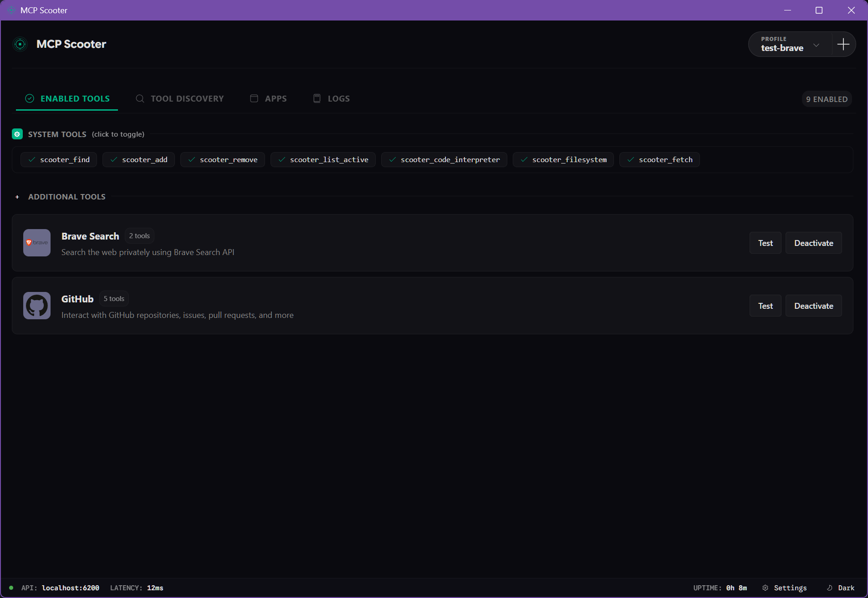This screenshot has height=598, width=868.
Task: Switch theme using the Dark label
Action: (x=846, y=588)
